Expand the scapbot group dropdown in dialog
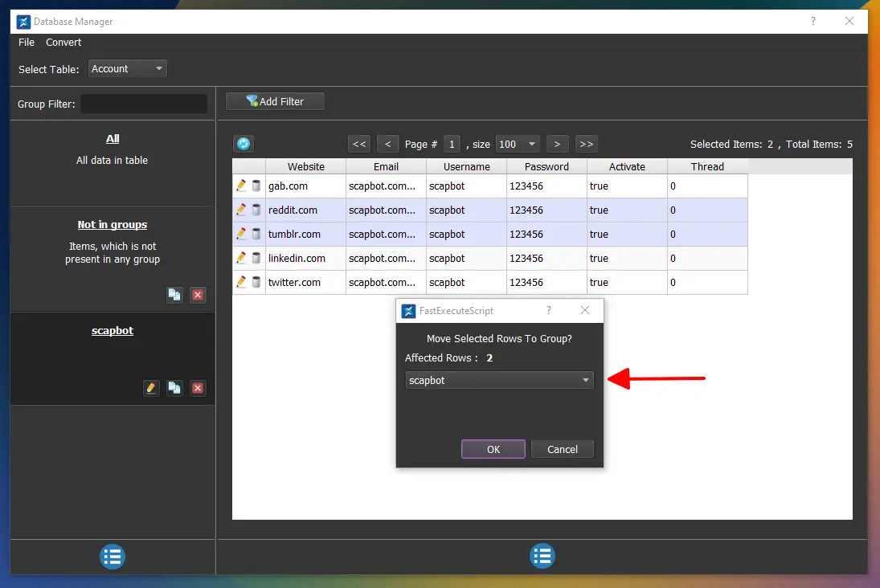Image resolution: width=880 pixels, height=588 pixels. [499, 381]
